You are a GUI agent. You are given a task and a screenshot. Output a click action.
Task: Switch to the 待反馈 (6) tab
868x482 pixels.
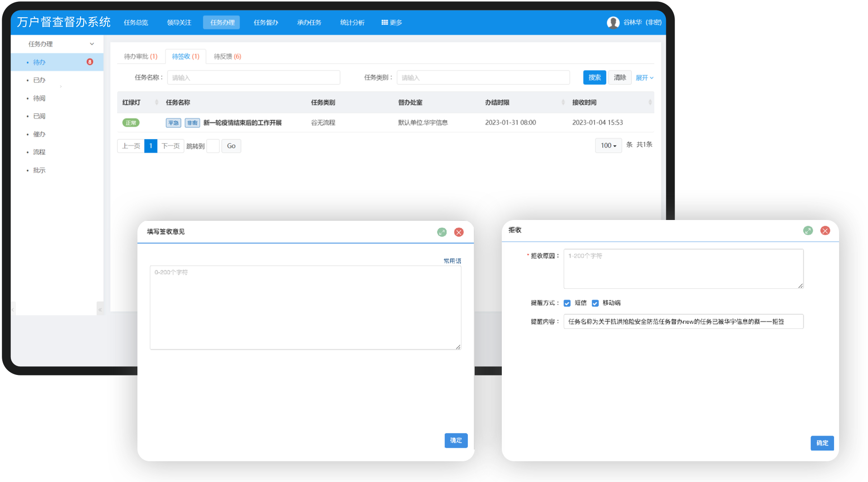pyautogui.click(x=227, y=56)
